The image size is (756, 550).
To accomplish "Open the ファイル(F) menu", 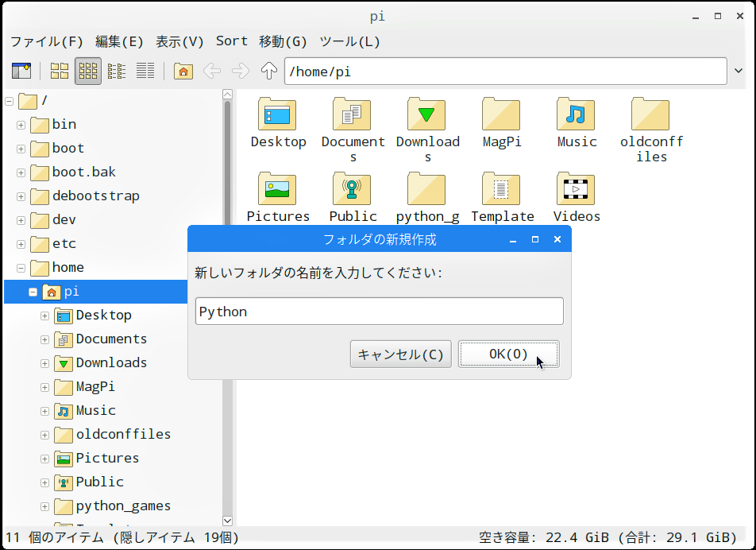I will 47,41.
